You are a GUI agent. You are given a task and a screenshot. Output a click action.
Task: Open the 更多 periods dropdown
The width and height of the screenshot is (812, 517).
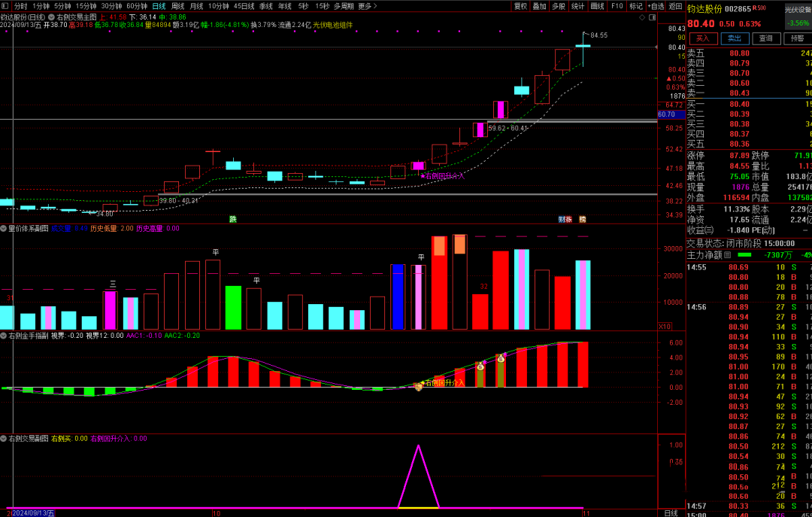pyautogui.click(x=367, y=6)
